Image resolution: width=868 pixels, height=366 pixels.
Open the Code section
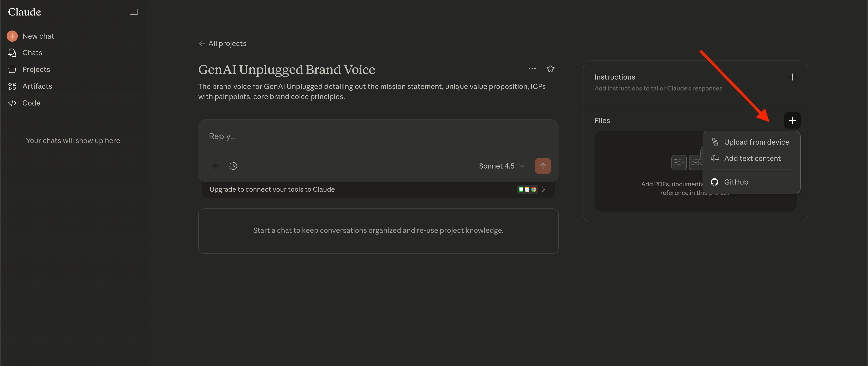[x=31, y=103]
